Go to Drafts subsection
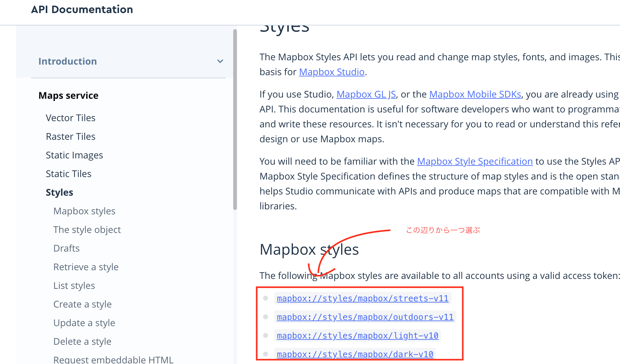Image resolution: width=620 pixels, height=364 pixels. click(67, 248)
